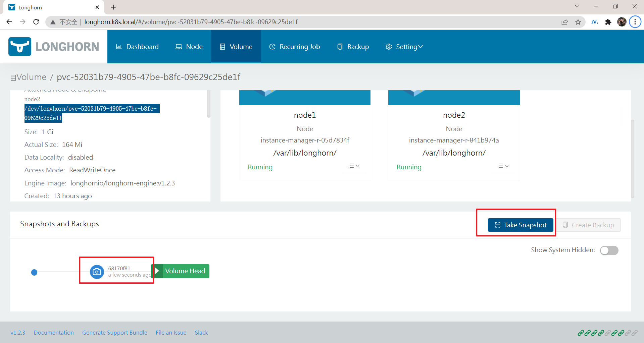This screenshot has height=343, width=644.
Task: Click the Volume breadcrumb list icon
Action: [x=13, y=78]
